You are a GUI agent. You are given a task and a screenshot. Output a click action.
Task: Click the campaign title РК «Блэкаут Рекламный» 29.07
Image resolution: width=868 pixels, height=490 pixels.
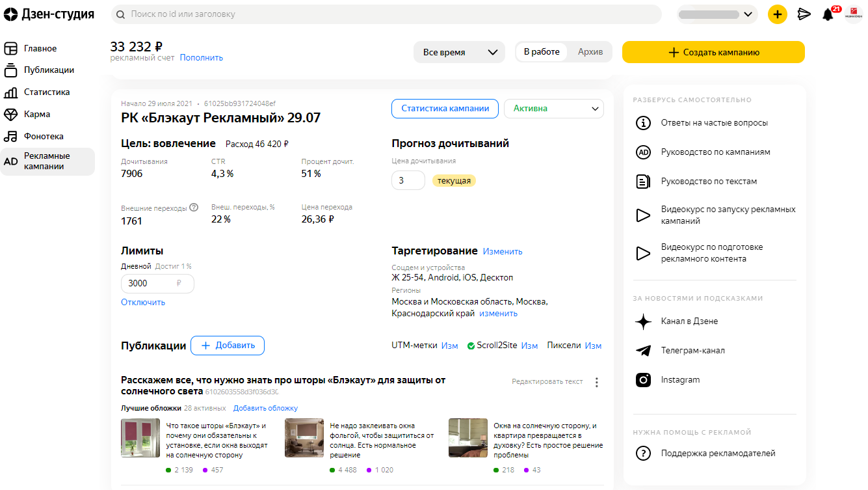[221, 118]
